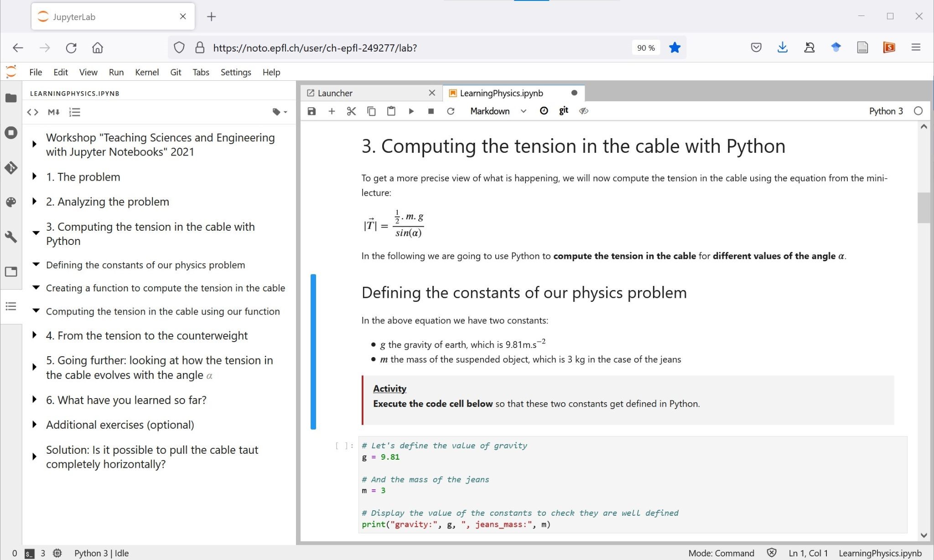934x560 pixels.
Task: Toggle the crossed-eye visibility icon in the toolbar
Action: tap(584, 111)
